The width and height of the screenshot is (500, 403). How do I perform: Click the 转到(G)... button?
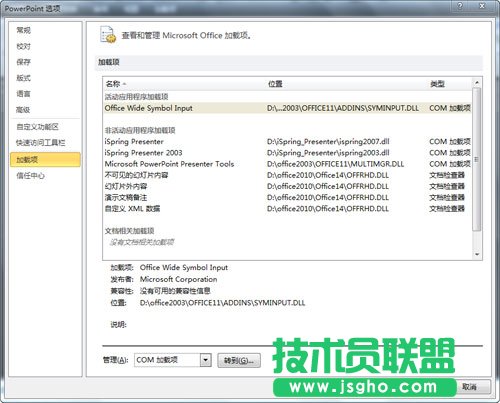[x=239, y=360]
